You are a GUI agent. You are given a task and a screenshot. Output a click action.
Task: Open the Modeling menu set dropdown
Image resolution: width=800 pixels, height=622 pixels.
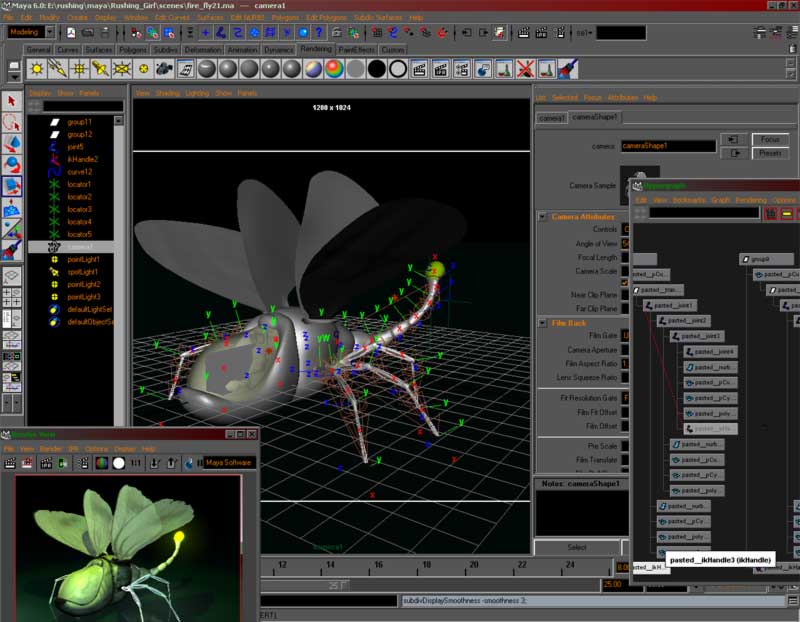click(49, 32)
